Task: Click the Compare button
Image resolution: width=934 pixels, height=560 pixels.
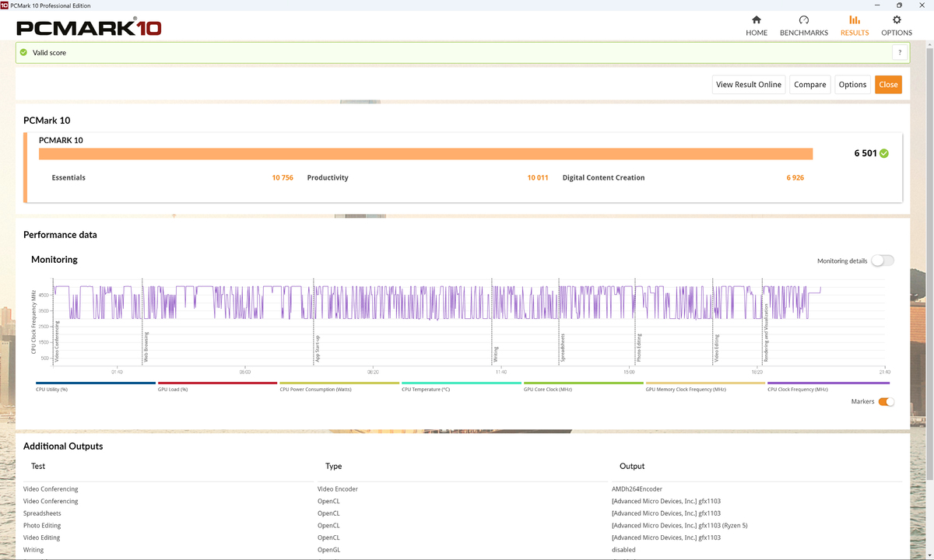Action: pos(809,85)
